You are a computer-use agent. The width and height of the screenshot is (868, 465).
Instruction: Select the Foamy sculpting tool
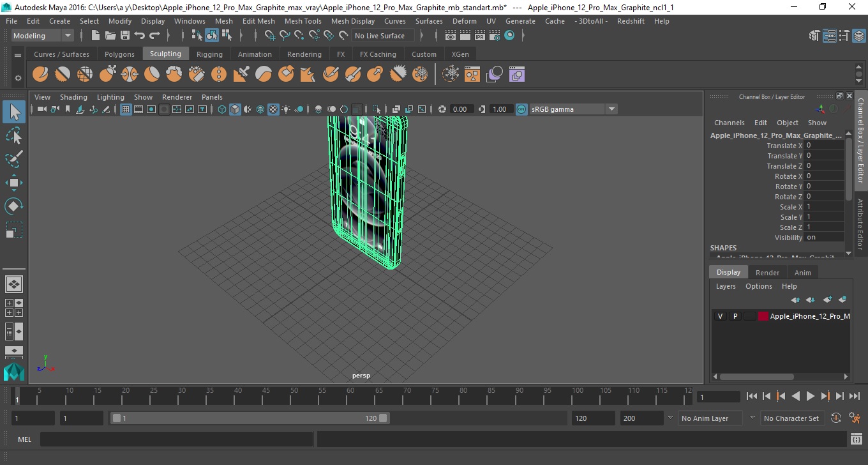[174, 75]
